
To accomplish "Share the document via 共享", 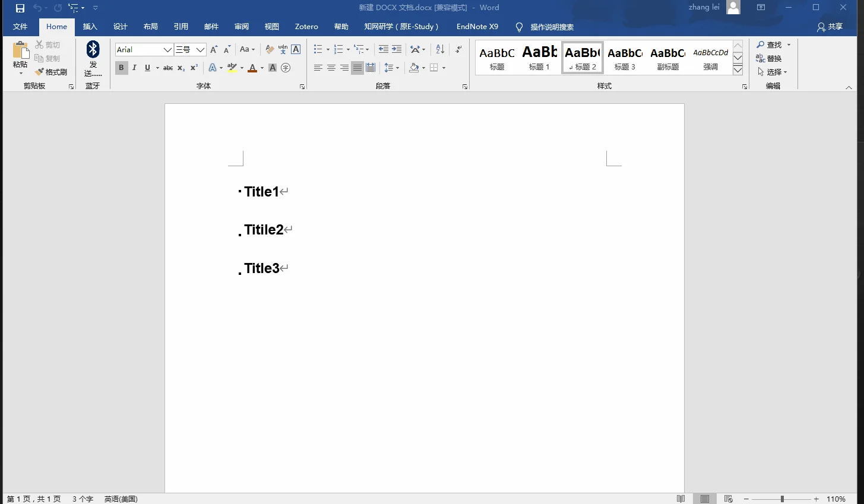I will coord(830,27).
